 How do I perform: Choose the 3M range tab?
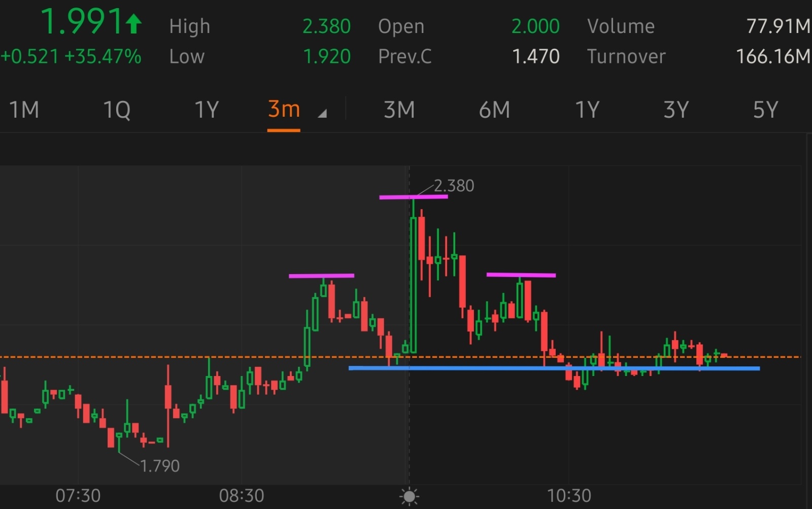399,110
